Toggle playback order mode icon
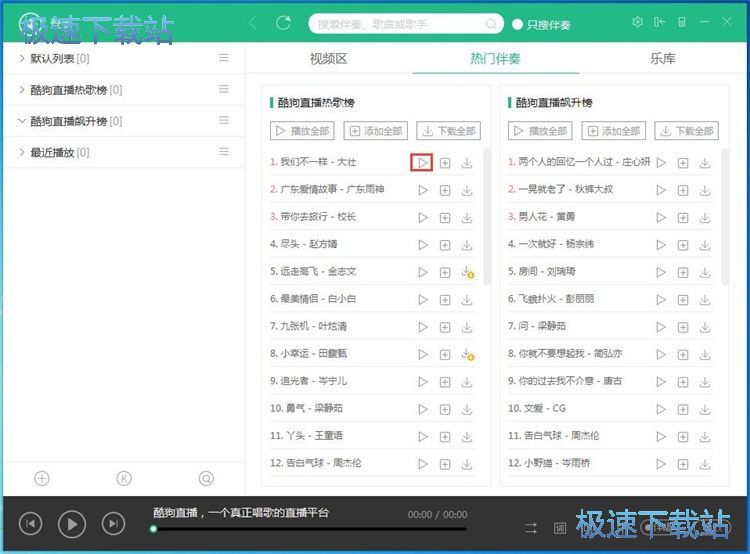 [x=531, y=527]
